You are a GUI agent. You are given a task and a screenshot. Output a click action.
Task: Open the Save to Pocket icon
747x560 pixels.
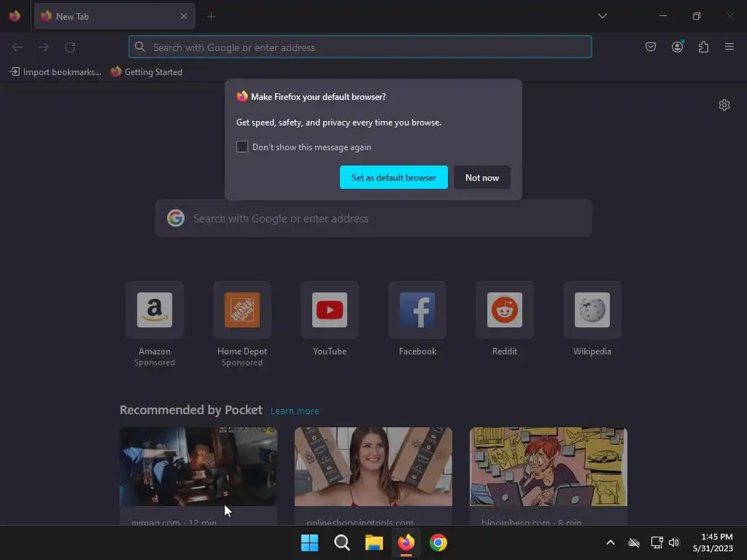(650, 47)
